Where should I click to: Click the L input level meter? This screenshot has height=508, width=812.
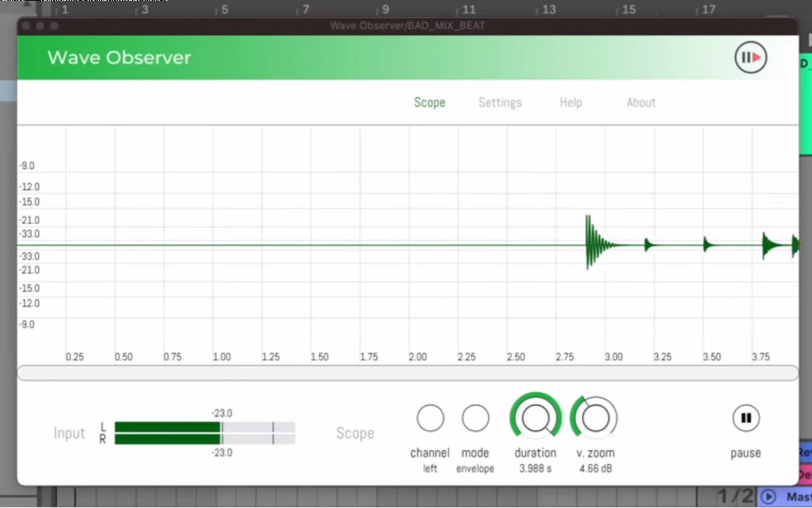pos(205,427)
